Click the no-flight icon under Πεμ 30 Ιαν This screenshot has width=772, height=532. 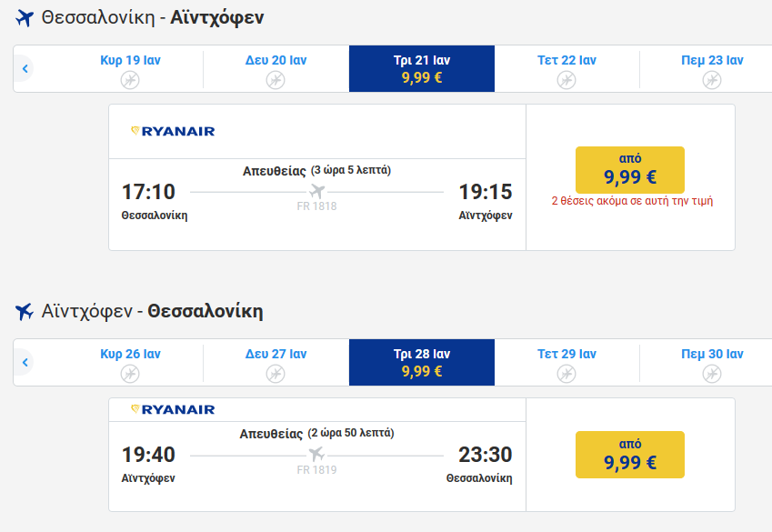tap(712, 374)
